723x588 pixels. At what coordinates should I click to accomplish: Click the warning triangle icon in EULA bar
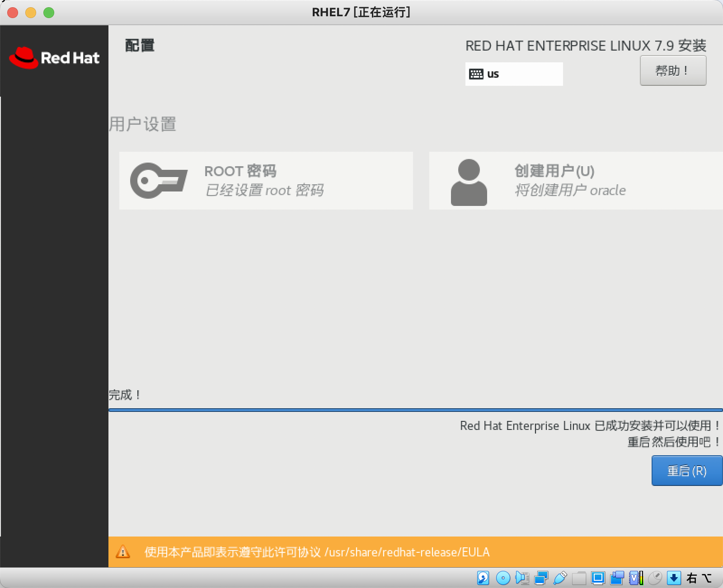coord(123,552)
